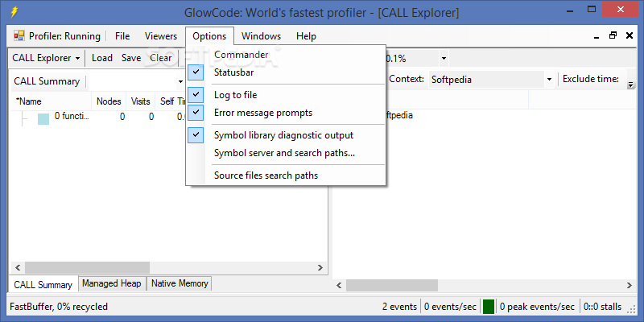
Task: Click the green event indicator square
Action: click(x=489, y=307)
